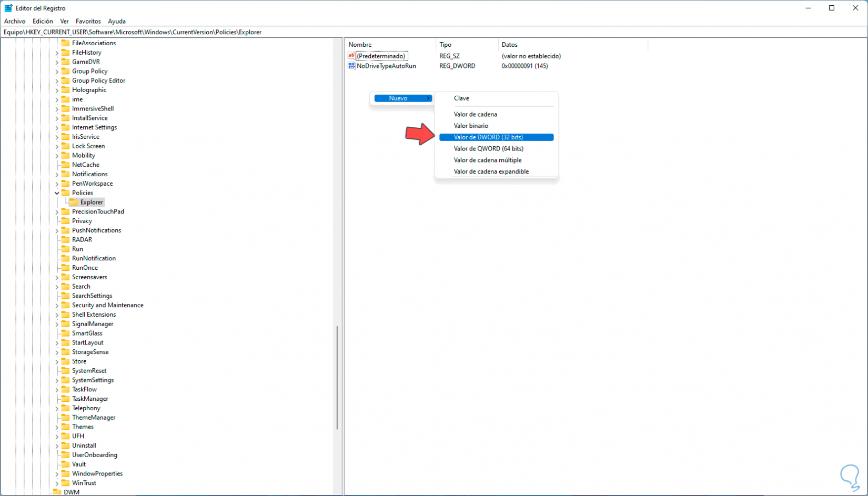Select Valor de QWORD (64 bits)
This screenshot has width=868, height=496.
click(x=496, y=148)
